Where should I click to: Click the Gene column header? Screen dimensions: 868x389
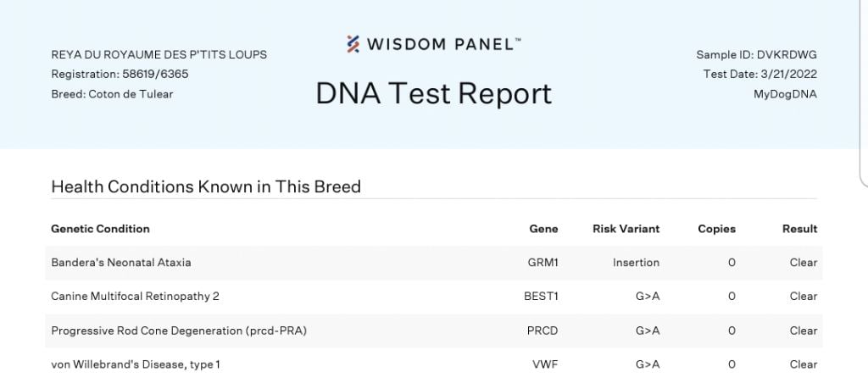(543, 229)
